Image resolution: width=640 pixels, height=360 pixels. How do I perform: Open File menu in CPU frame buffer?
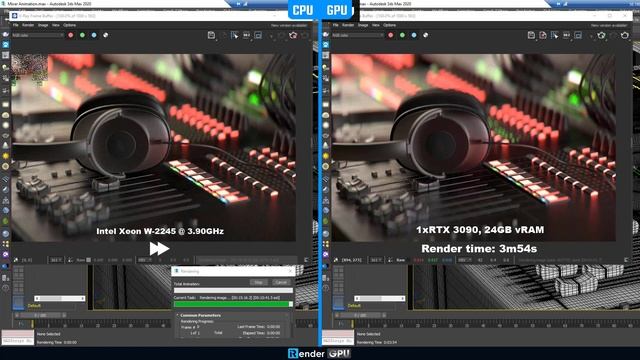coord(16,25)
